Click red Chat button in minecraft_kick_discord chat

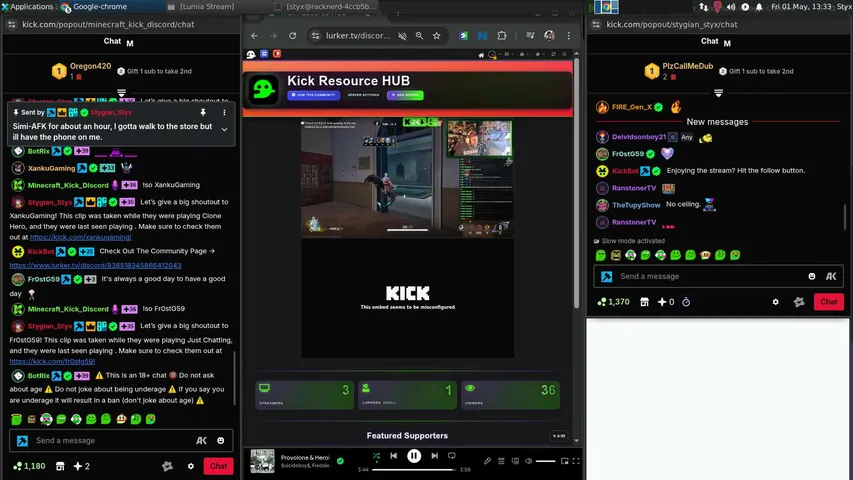[x=218, y=466]
